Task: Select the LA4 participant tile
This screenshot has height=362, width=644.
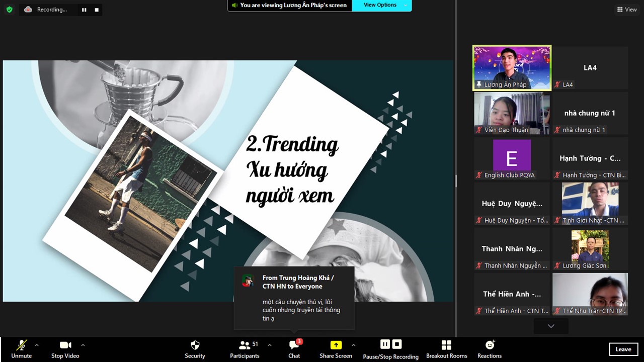Action: coord(590,68)
